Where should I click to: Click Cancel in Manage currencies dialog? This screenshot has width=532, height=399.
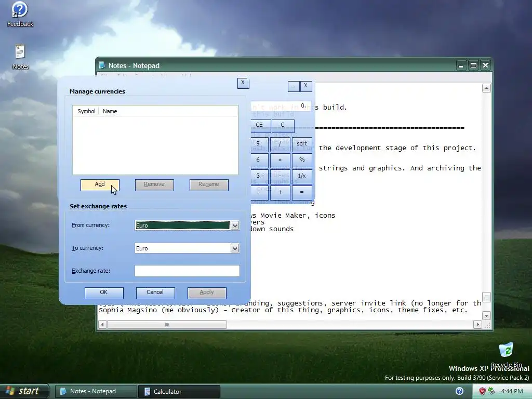155,293
